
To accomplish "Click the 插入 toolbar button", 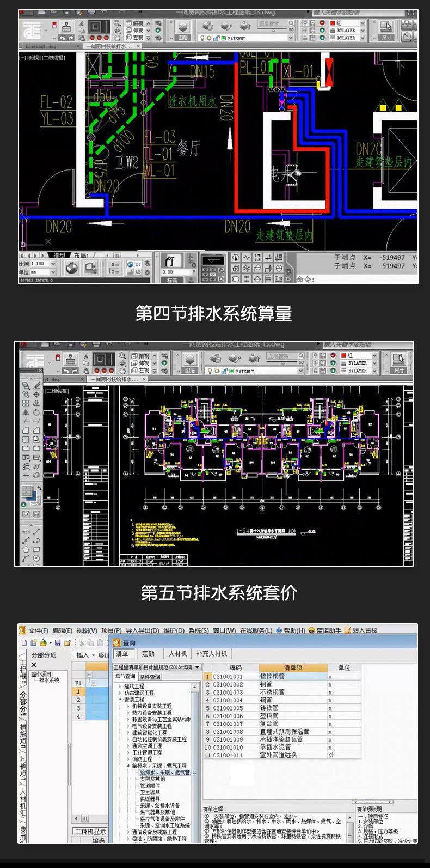I will point(84,655).
